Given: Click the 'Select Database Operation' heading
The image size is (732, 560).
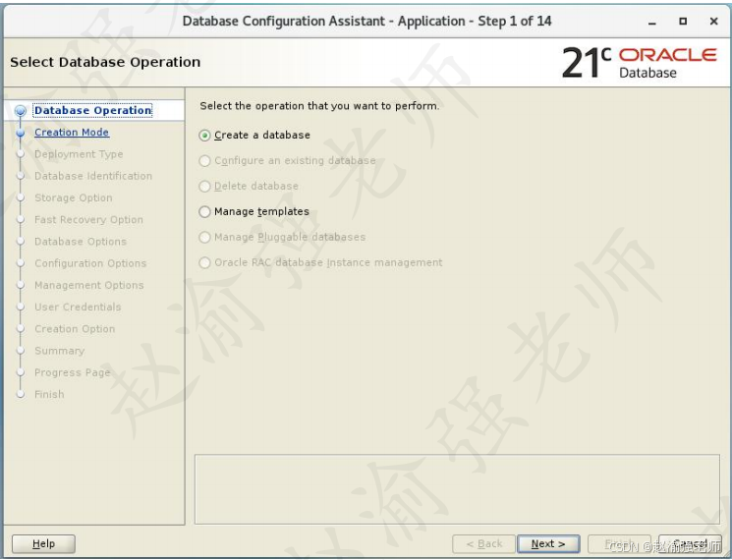Looking at the screenshot, I should pos(105,62).
